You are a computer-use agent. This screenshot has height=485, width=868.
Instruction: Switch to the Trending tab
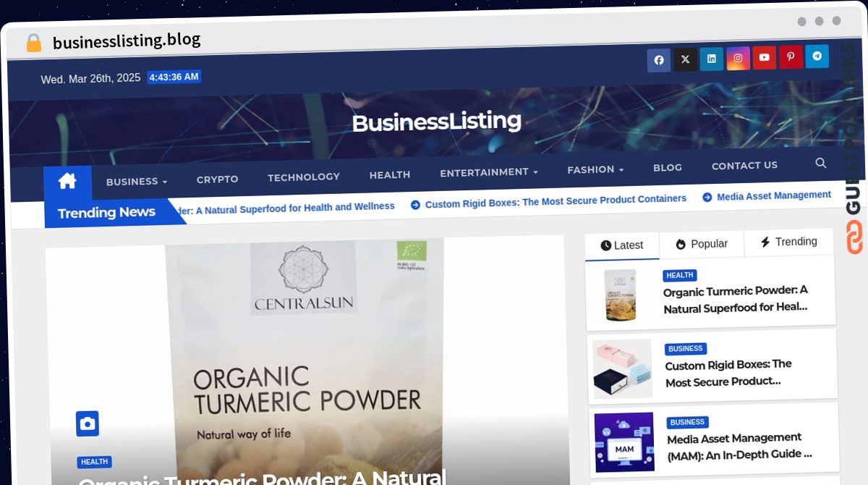[x=788, y=242]
